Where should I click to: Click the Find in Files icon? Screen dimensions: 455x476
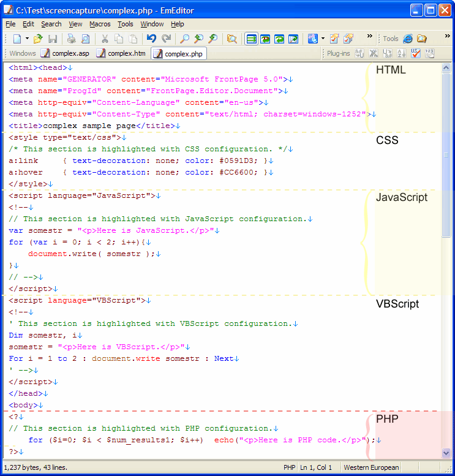pos(232,39)
